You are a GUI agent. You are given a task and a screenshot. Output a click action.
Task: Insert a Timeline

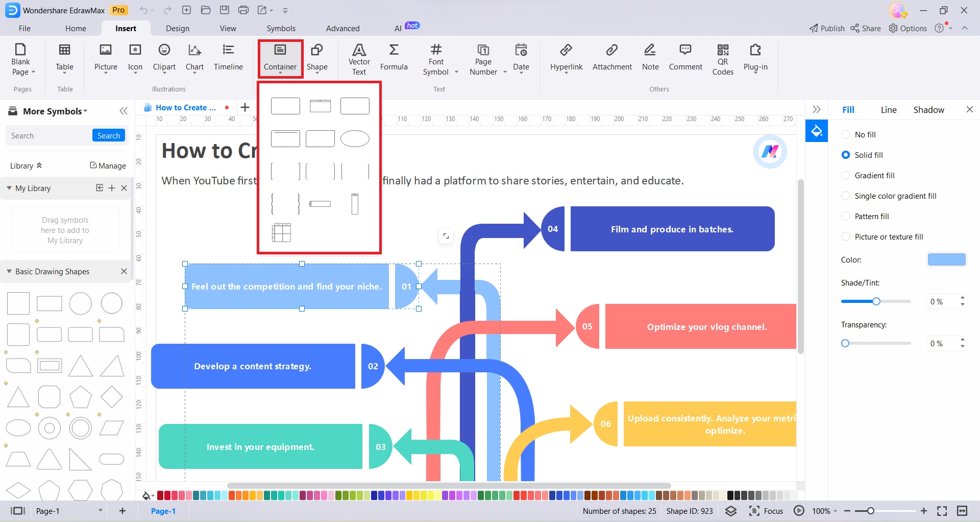pyautogui.click(x=228, y=57)
